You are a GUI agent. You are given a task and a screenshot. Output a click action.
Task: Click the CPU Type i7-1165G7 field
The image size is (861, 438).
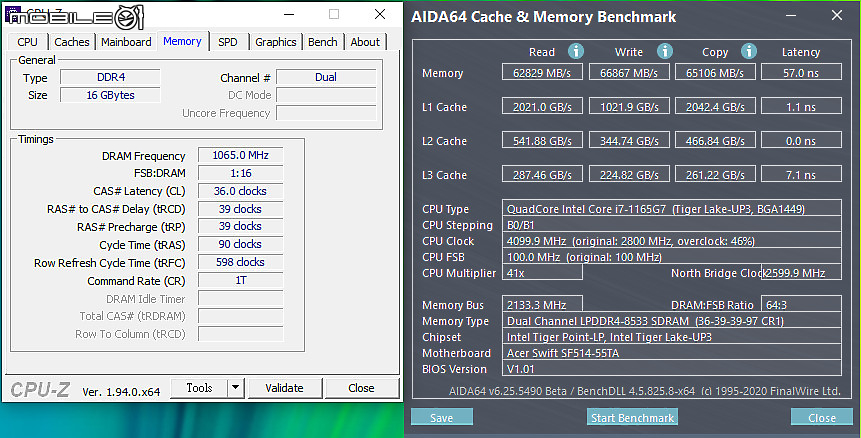[672, 208]
